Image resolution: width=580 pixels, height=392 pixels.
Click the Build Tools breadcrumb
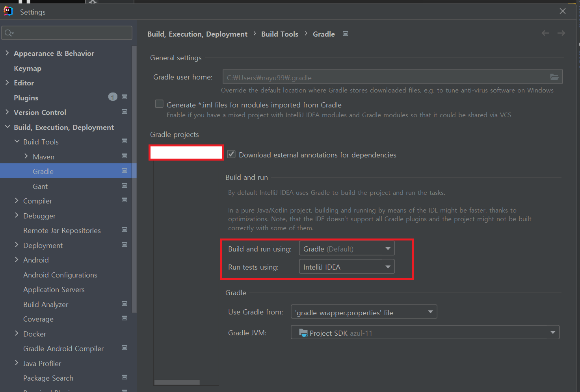pyautogui.click(x=280, y=34)
